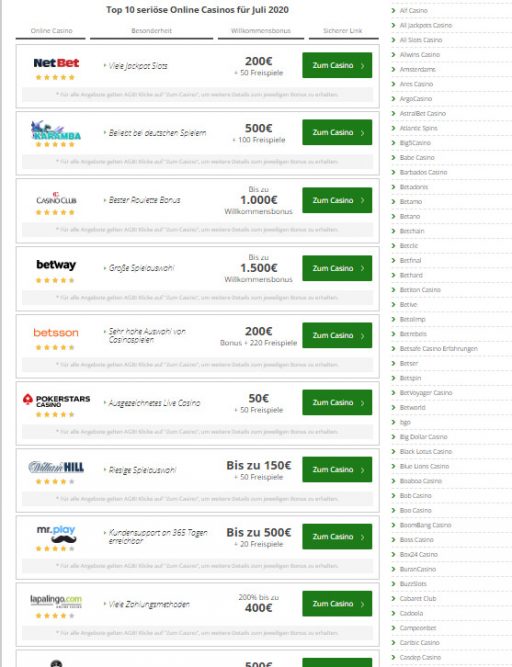This screenshot has height=667, width=512.
Task: Open the Black Lotus Casino link
Action: [426, 451]
